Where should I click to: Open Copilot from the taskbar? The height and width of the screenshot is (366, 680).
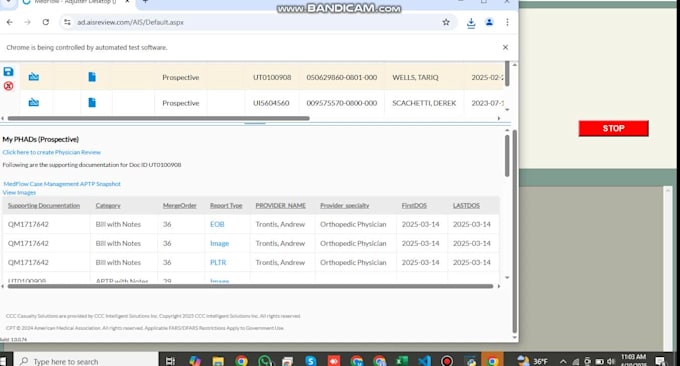[195, 361]
